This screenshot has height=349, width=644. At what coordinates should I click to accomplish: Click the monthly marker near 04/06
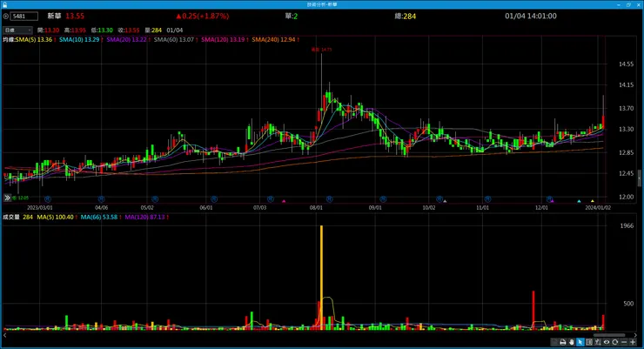tap(101, 199)
